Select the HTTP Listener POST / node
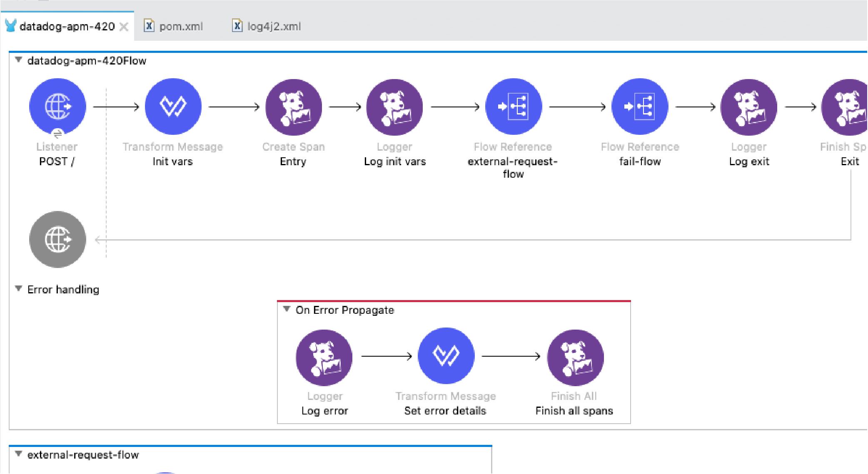Image resolution: width=868 pixels, height=474 pixels. (57, 107)
